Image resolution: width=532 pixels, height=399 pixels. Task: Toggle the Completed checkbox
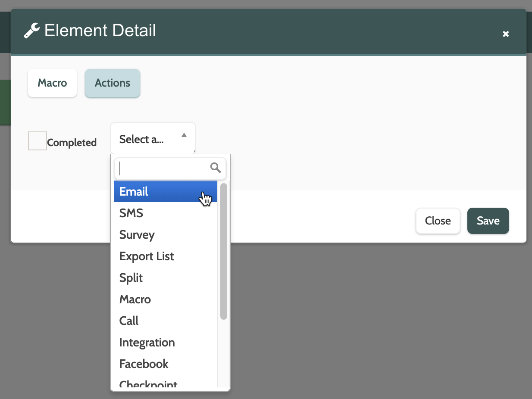pos(38,141)
